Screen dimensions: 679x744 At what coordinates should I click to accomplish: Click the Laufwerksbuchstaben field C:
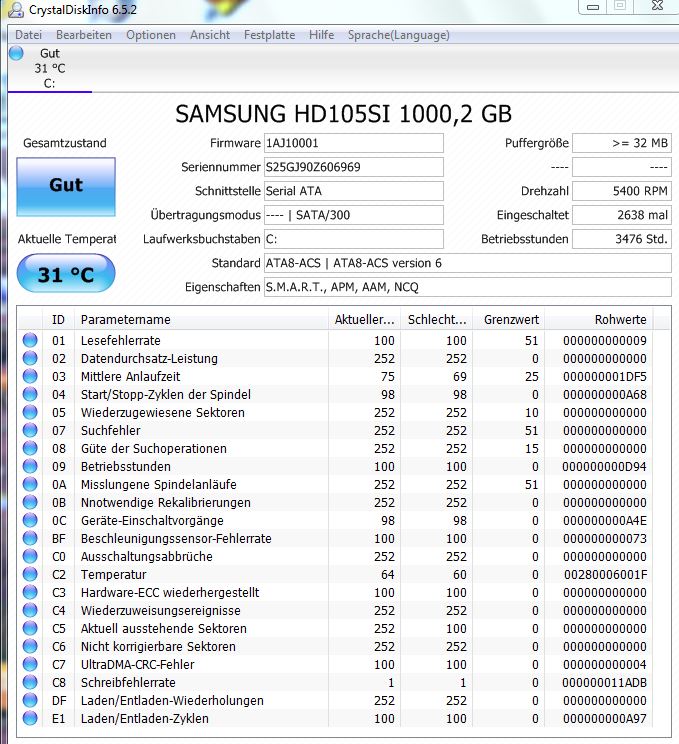click(353, 239)
